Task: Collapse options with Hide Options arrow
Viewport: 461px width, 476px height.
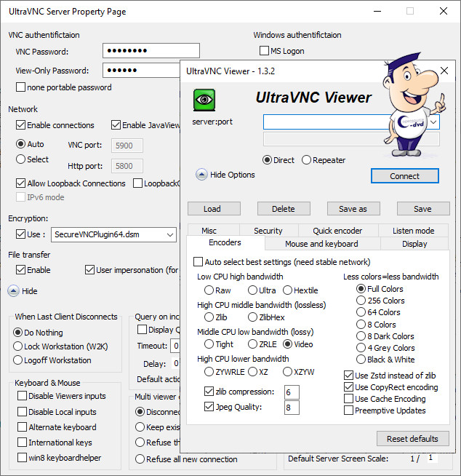Action: pyautogui.click(x=201, y=175)
